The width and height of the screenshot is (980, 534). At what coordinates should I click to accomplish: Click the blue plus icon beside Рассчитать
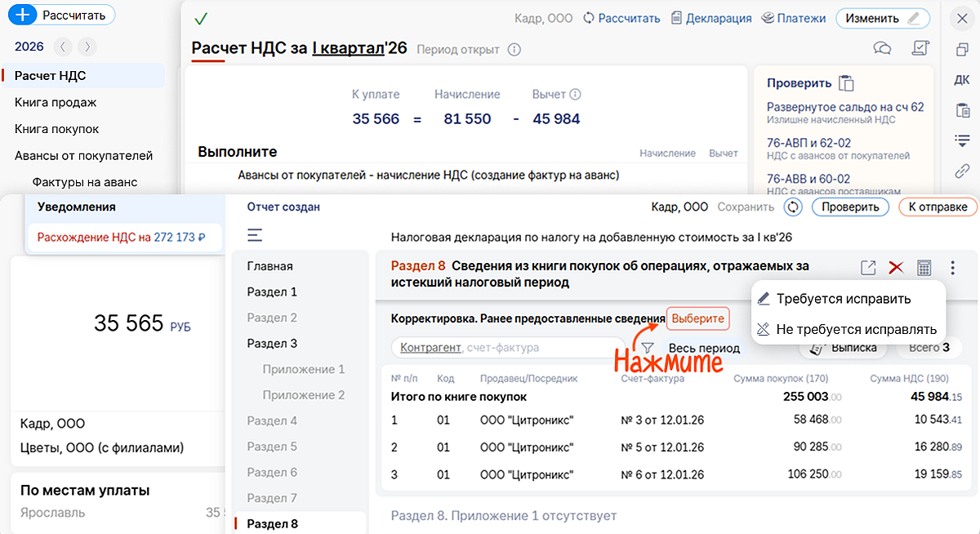(x=27, y=15)
